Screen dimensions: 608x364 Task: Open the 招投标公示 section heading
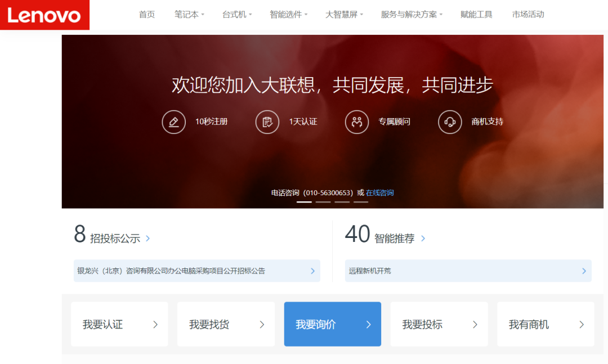(115, 239)
